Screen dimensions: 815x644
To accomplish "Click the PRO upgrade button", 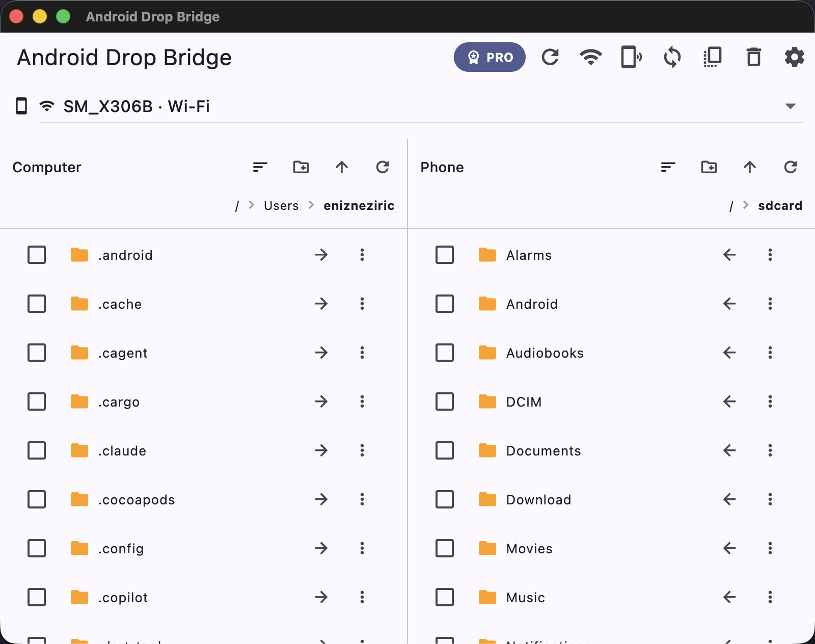I will (x=490, y=57).
